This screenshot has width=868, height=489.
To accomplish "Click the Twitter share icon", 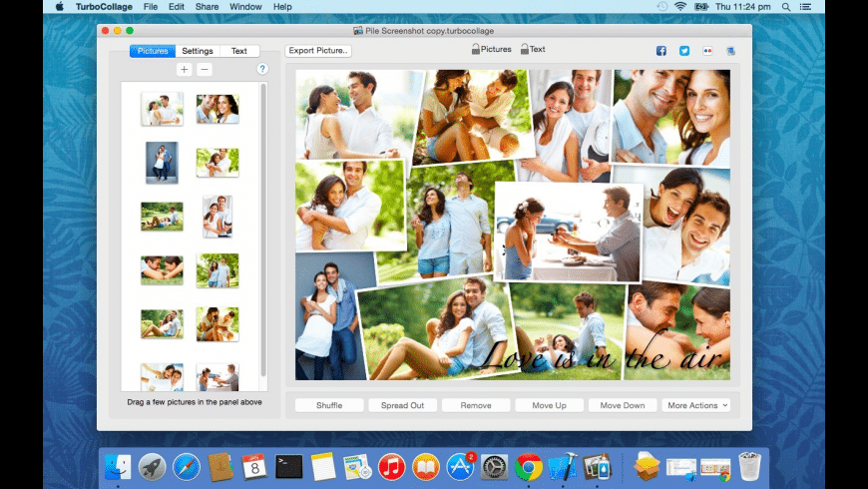I will pyautogui.click(x=684, y=51).
